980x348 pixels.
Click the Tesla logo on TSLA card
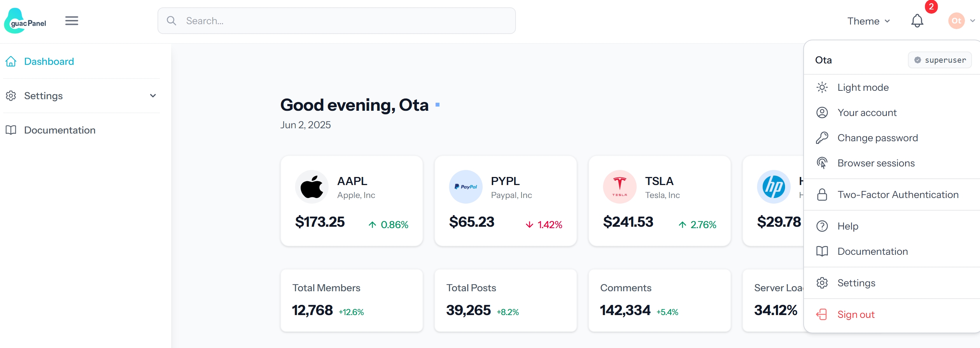pyautogui.click(x=620, y=186)
